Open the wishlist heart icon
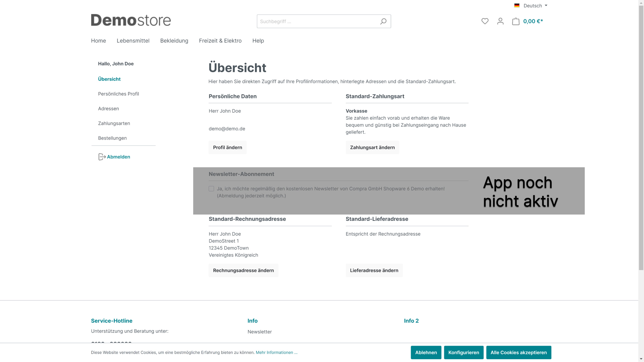The width and height of the screenshot is (644, 362). (x=485, y=21)
